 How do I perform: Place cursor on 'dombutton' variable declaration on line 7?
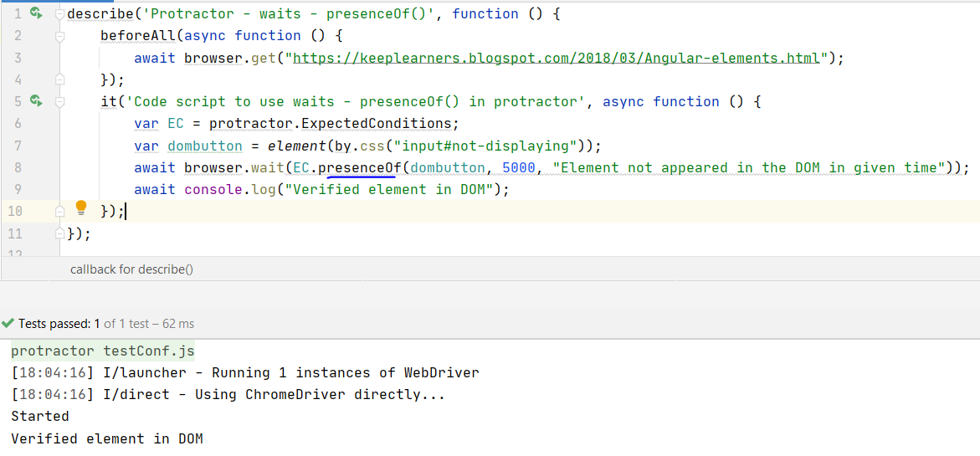pos(205,146)
